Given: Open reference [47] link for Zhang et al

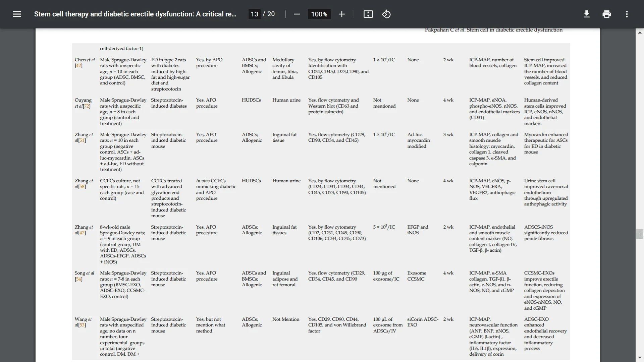Looking at the screenshot, I should point(82,233).
